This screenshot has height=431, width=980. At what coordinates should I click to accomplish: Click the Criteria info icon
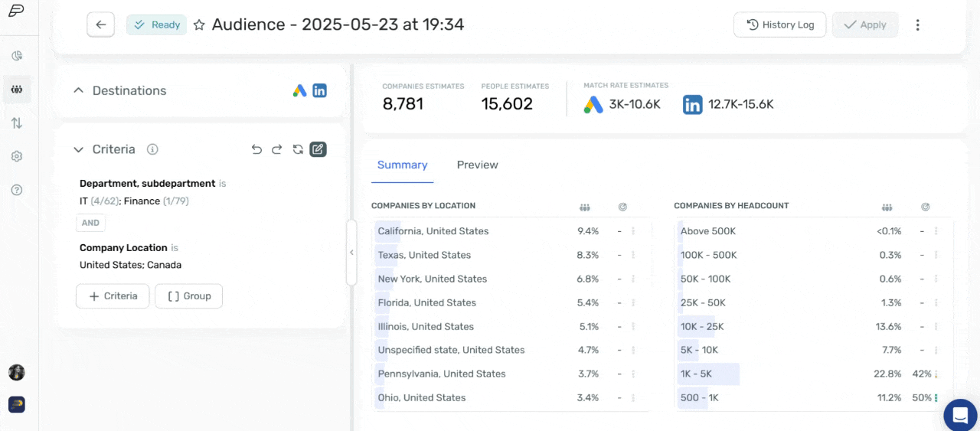click(x=152, y=149)
